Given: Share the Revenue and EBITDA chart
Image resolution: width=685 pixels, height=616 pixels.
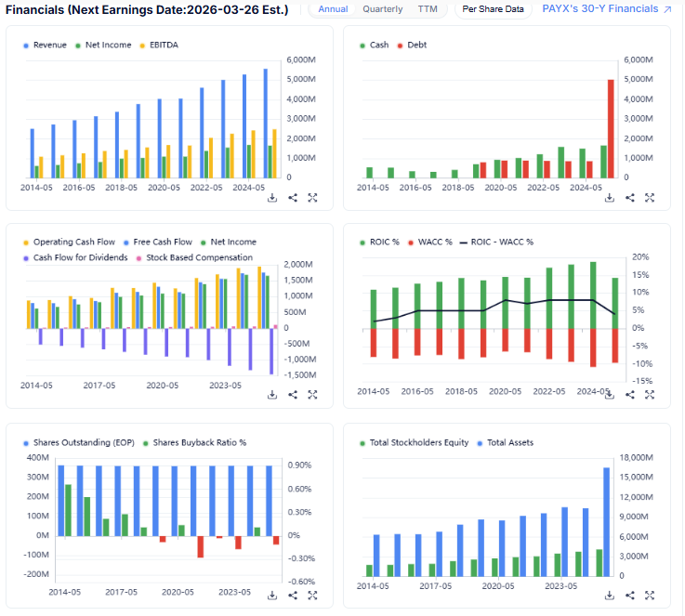Looking at the screenshot, I should (293, 197).
